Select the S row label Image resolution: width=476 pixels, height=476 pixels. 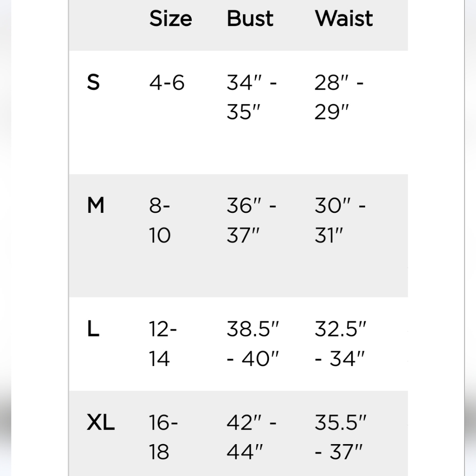tap(93, 83)
